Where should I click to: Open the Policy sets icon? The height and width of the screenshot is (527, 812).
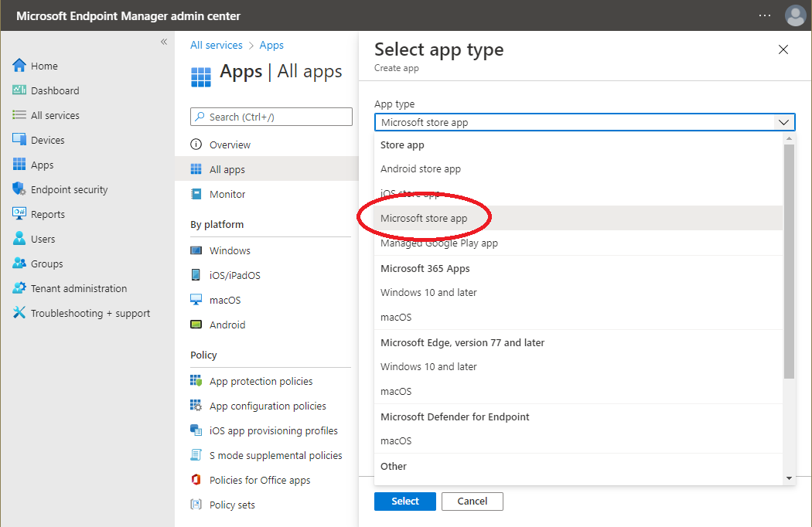(196, 505)
